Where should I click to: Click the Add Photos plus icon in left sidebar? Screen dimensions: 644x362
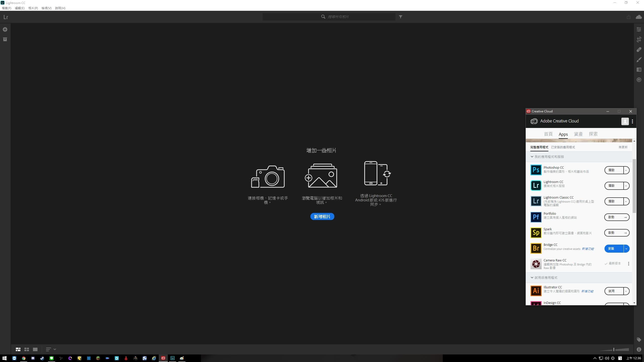pos(5,29)
